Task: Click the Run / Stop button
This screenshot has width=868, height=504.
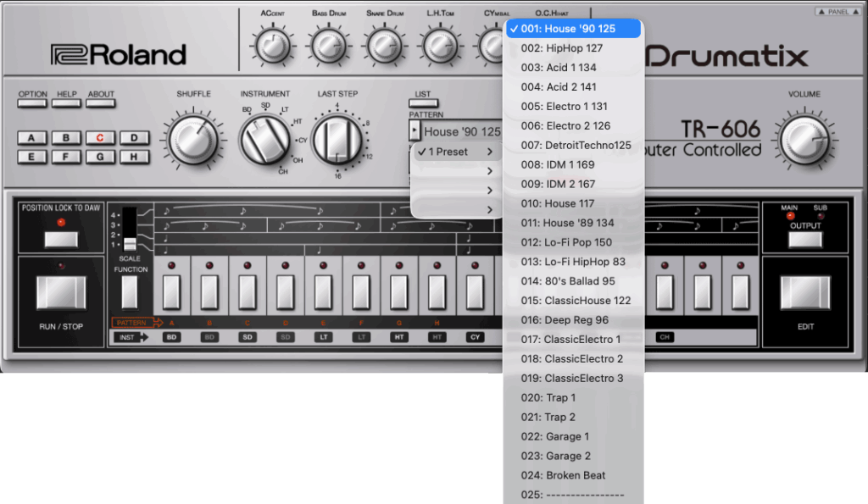Action: pos(61,293)
